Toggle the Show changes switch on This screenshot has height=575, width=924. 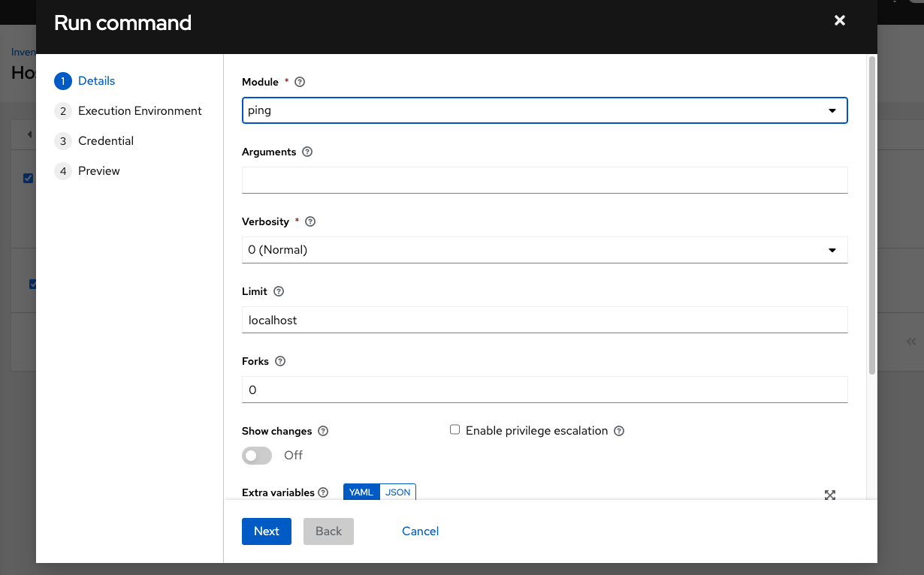click(x=256, y=456)
